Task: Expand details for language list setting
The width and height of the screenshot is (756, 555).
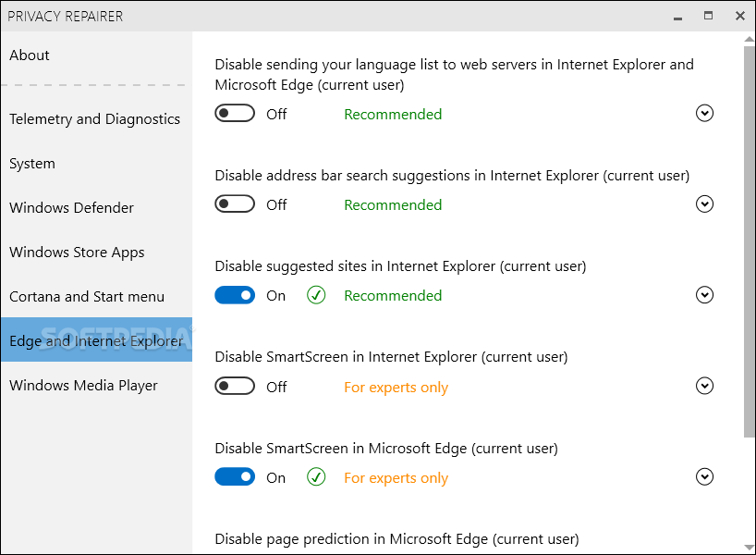Action: tap(704, 114)
